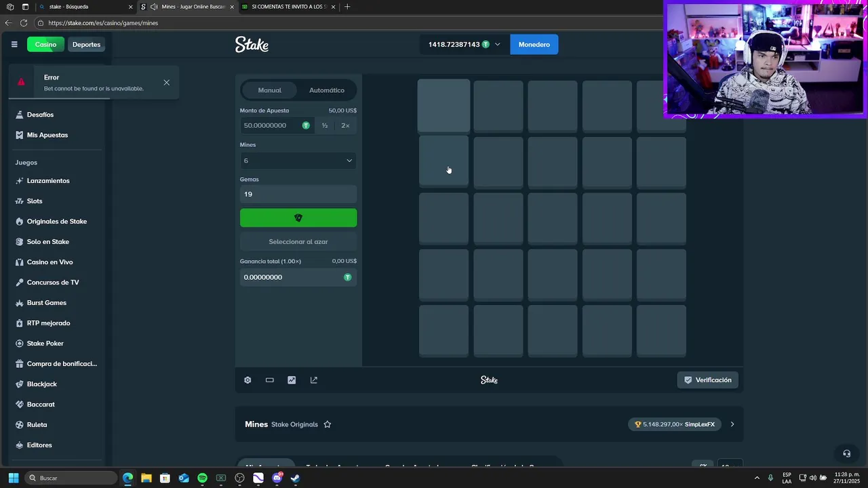Open Spotify from the taskbar

tap(202, 478)
